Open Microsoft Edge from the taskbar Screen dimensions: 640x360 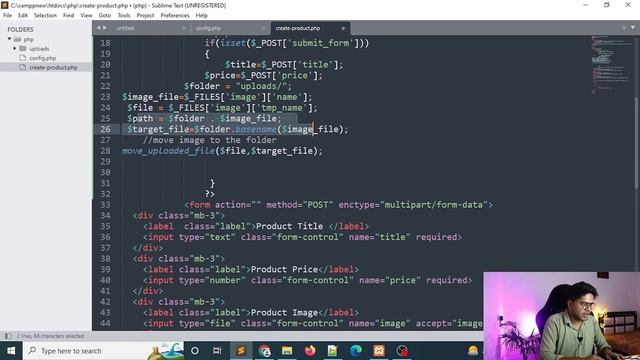point(356,351)
